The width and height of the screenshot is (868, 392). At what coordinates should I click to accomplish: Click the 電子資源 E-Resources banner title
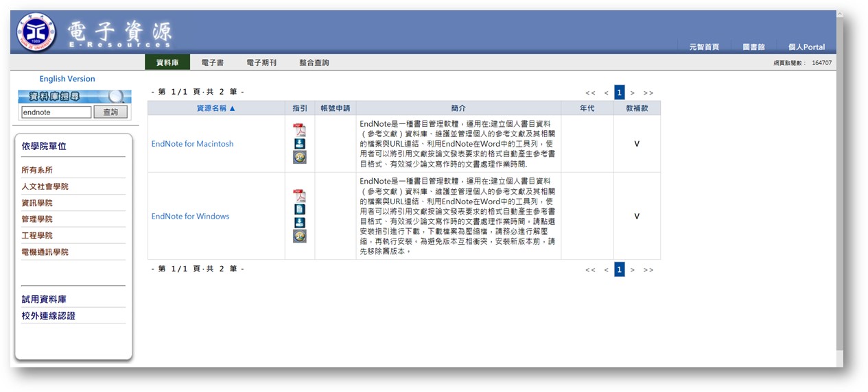point(120,33)
